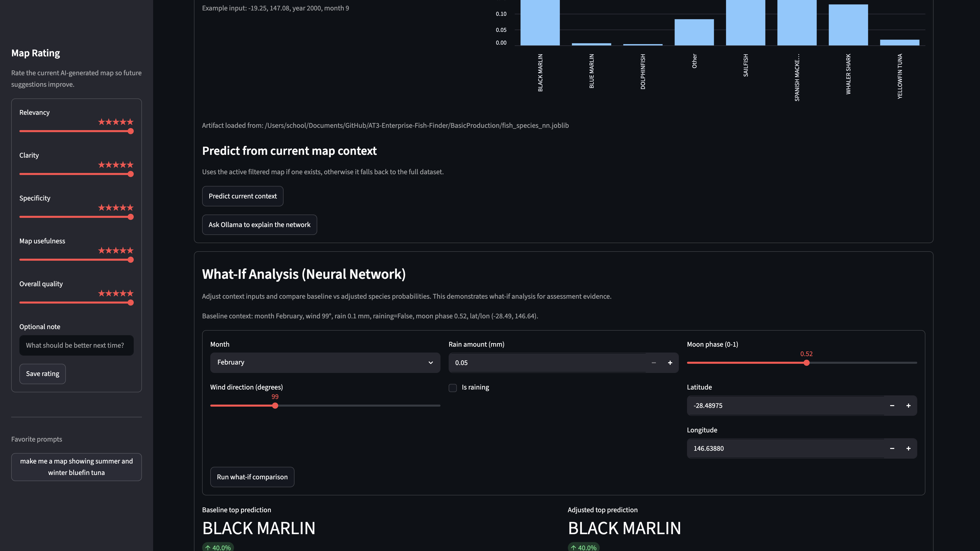Open the Month dropdown showing February
This screenshot has height=551, width=980.
(325, 362)
